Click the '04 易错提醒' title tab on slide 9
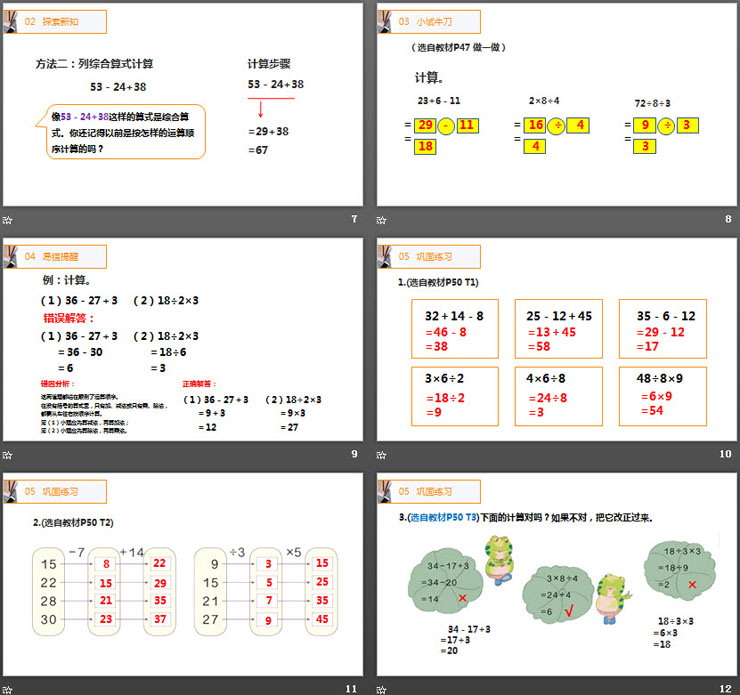The height and width of the screenshot is (695, 740). click(x=55, y=257)
